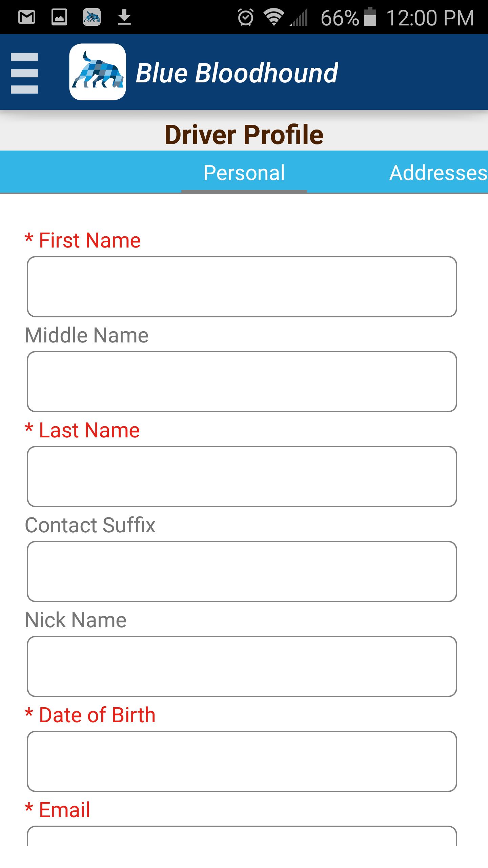
Task: Tap the Gmail notification icon
Action: coord(27,17)
